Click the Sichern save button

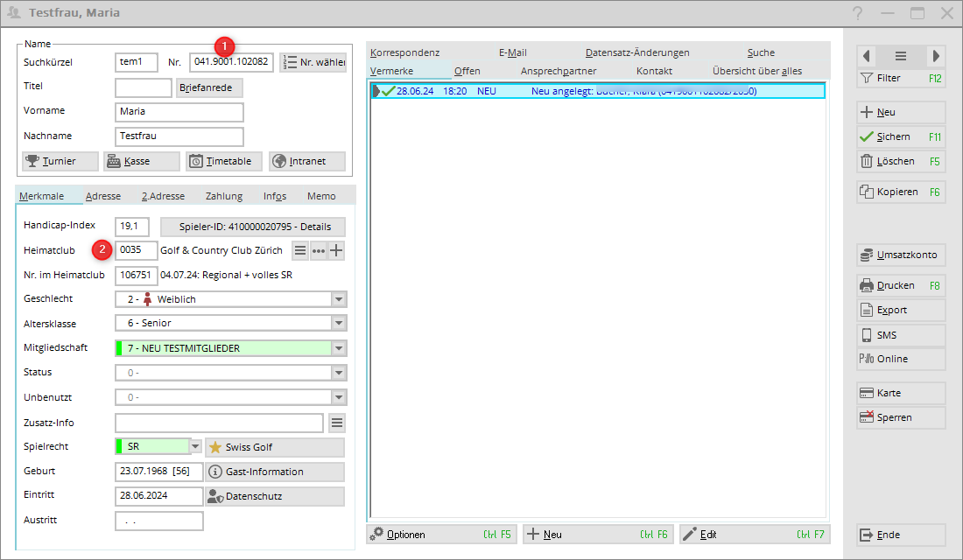click(x=900, y=136)
